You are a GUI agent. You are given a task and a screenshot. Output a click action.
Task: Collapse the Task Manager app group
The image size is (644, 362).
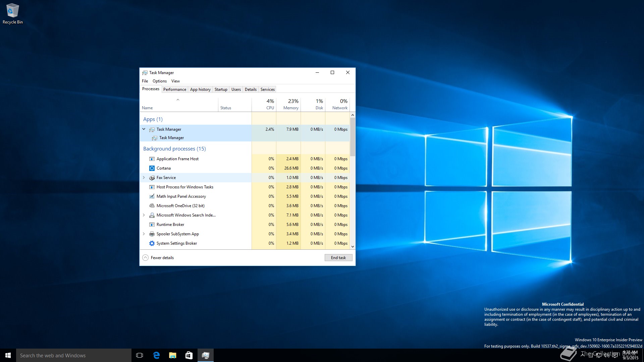point(144,129)
